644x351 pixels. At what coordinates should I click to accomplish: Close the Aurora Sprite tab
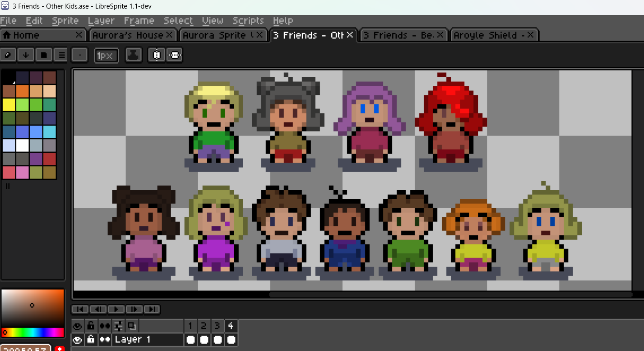(x=259, y=35)
